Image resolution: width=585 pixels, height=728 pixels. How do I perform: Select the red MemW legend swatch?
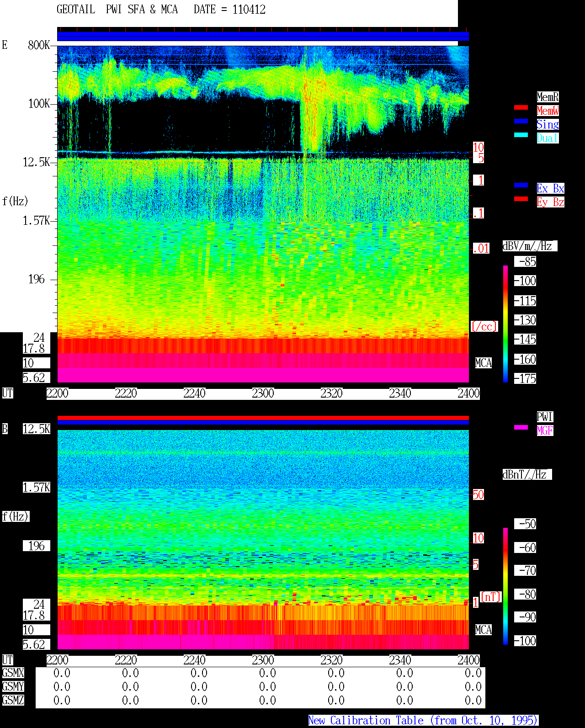point(521,108)
